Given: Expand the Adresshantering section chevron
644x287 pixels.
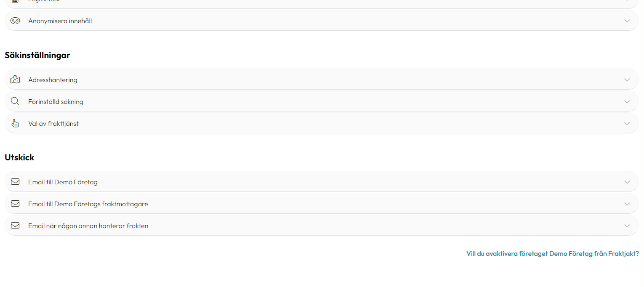Looking at the screenshot, I should [x=627, y=80].
